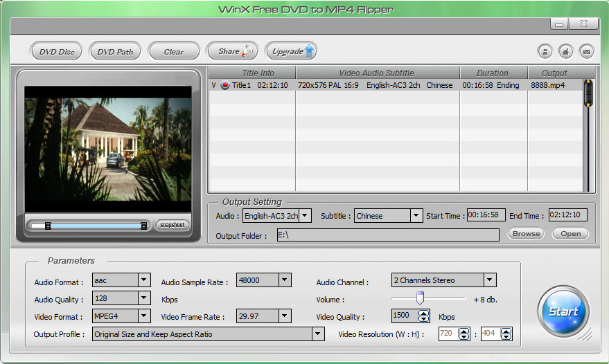Click the left trim marker on preview slider
This screenshot has width=609, height=364.
click(48, 226)
